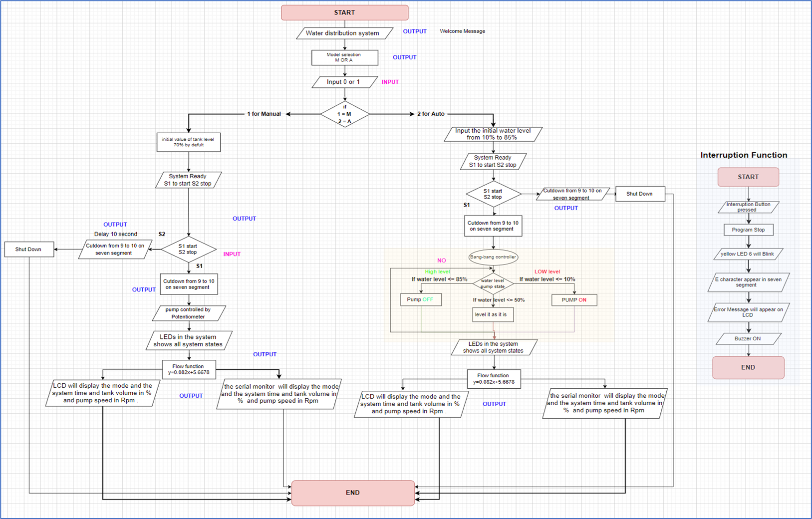Select the 'Input the initial water level' parallelogram
The height and width of the screenshot is (519, 812).
click(x=493, y=134)
